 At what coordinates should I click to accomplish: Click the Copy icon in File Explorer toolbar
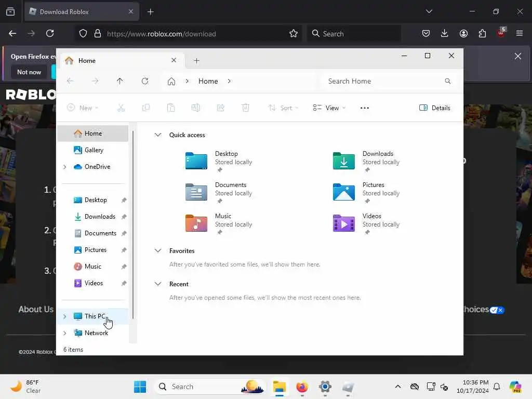[x=146, y=108]
